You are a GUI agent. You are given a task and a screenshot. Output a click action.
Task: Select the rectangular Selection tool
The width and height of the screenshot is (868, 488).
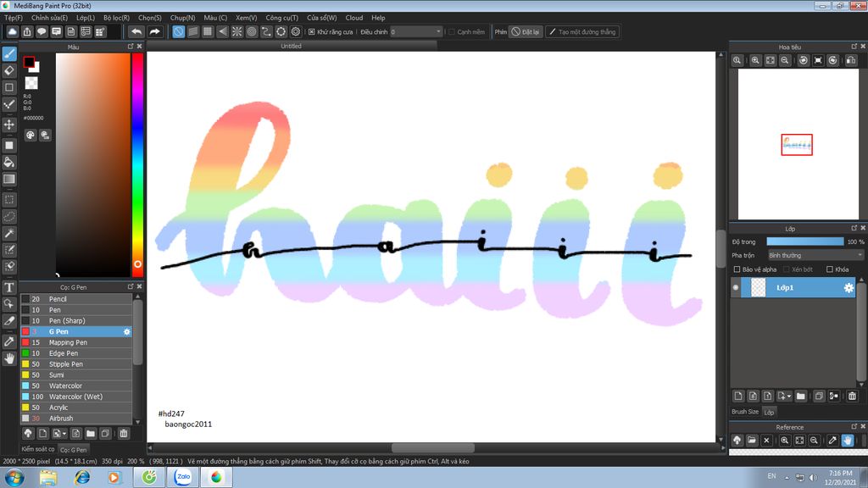(x=9, y=200)
